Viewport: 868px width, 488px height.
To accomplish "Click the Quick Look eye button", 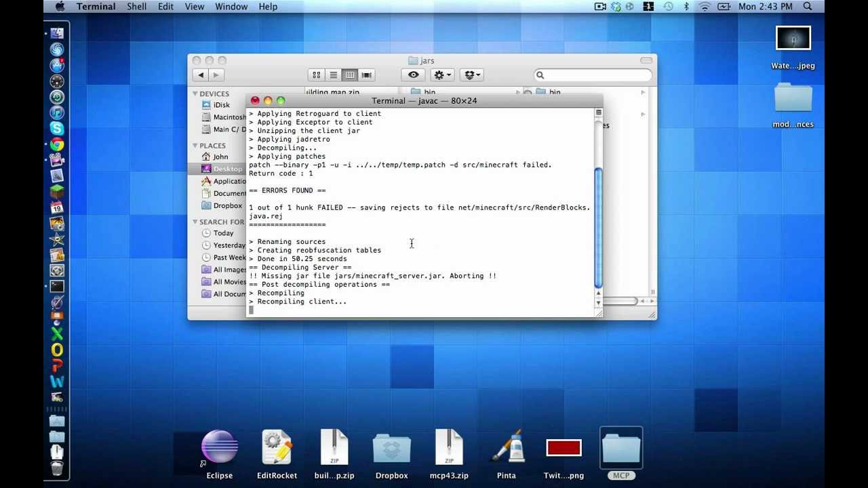I will [414, 75].
